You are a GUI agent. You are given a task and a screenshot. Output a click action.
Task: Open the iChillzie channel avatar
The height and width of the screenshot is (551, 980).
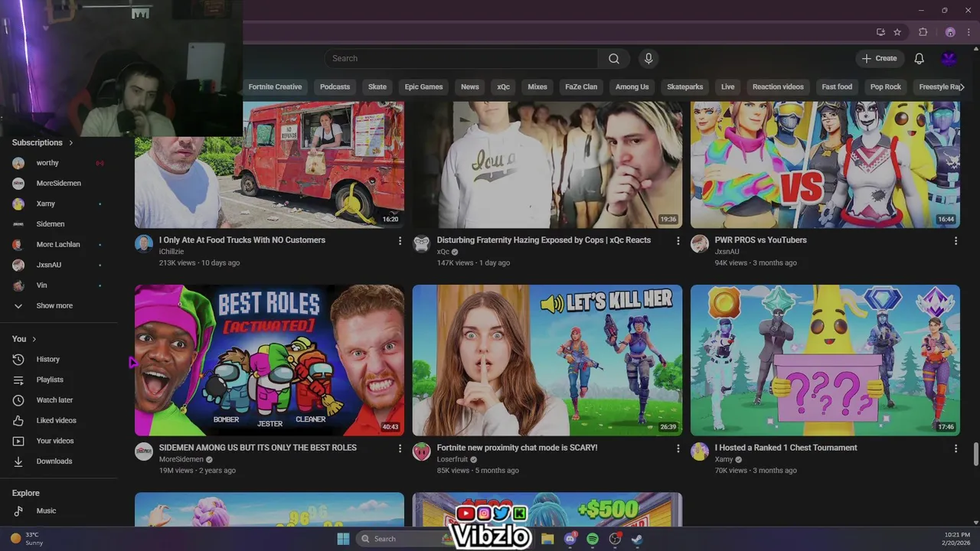pyautogui.click(x=144, y=244)
